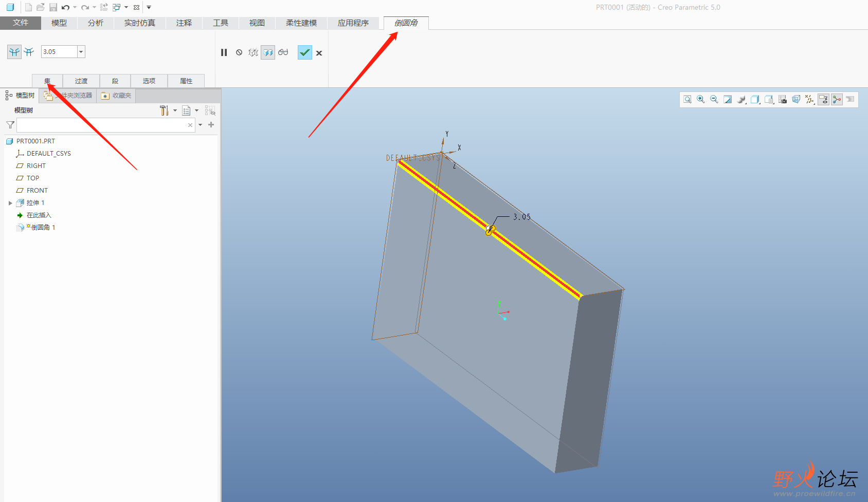The image size is (868, 502).
Task: Open the 集 (Sets) panel tab
Action: (47, 81)
